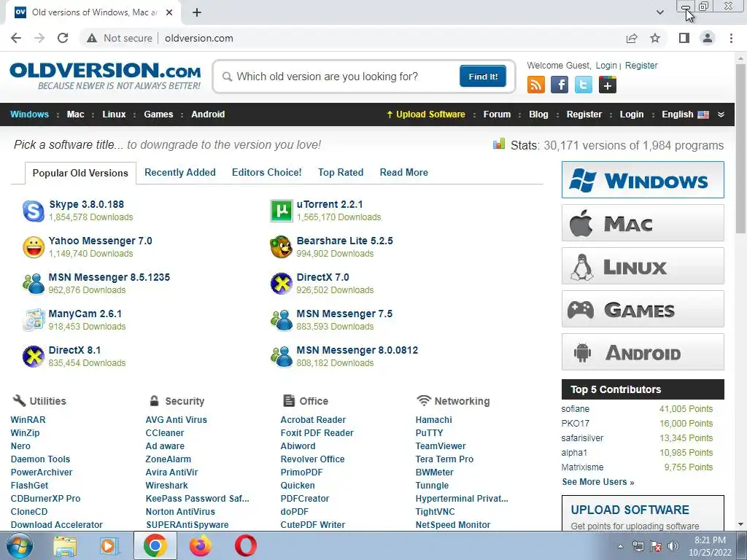Click the volume speaker tray icon

[673, 546]
